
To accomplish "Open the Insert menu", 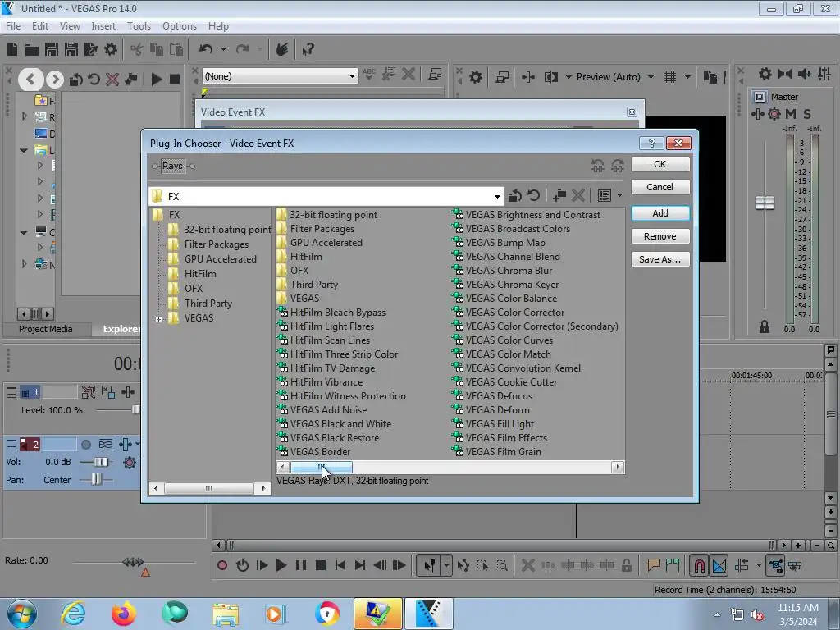I will (103, 25).
